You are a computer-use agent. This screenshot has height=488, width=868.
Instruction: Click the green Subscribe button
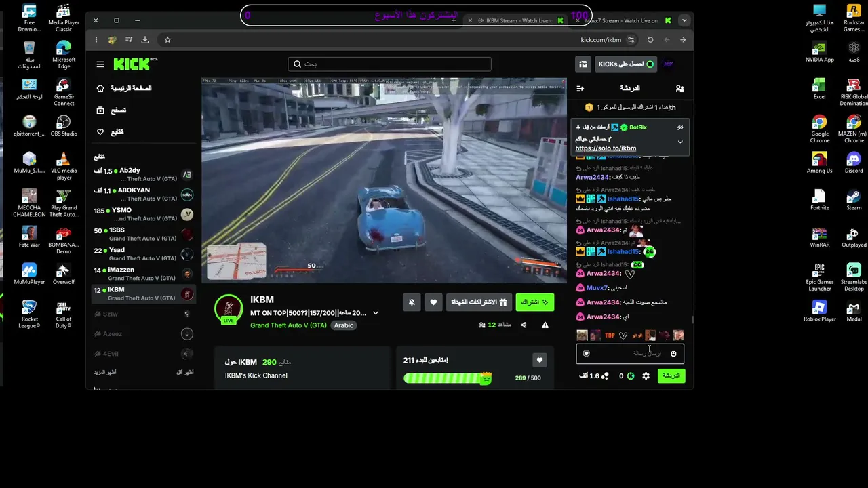[x=535, y=302]
